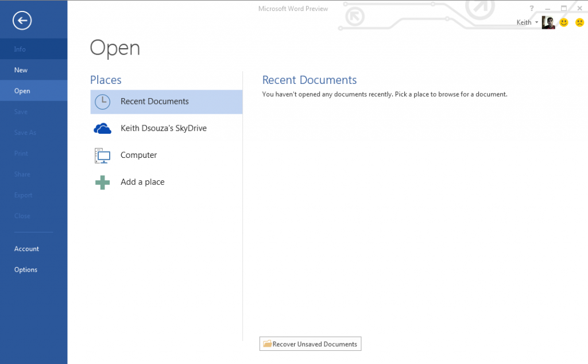Open the Share page

coord(34,174)
